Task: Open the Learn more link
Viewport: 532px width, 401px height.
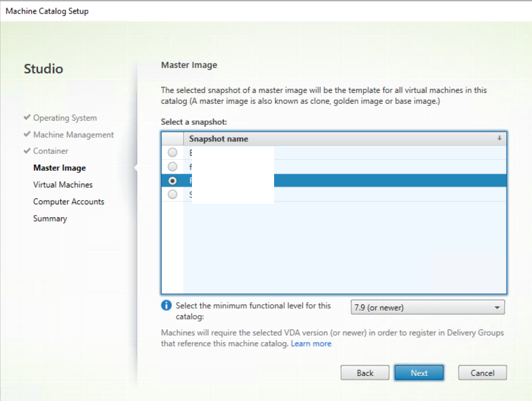Action: 311,344
